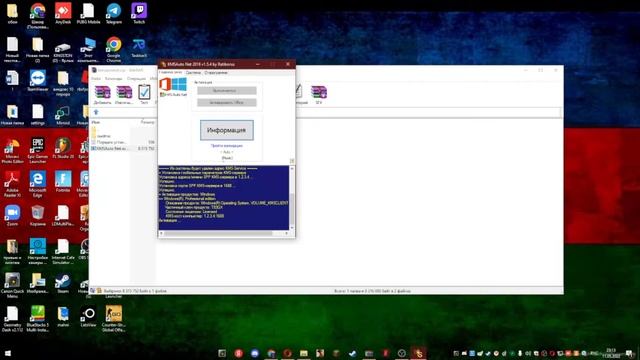Open the TaskbarX desktop shortcut
The image size is (640, 360).
(139, 48)
